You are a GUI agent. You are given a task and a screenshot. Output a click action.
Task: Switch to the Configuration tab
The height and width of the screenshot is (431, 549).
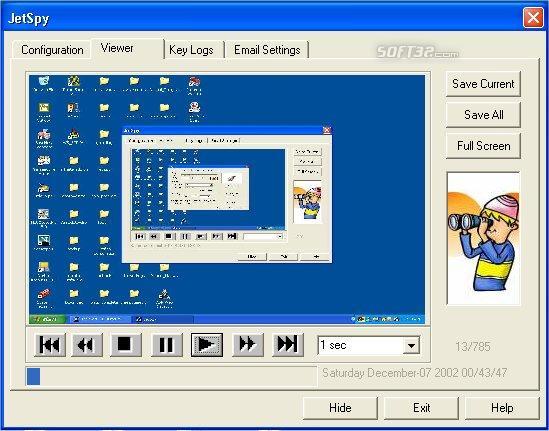(52, 50)
